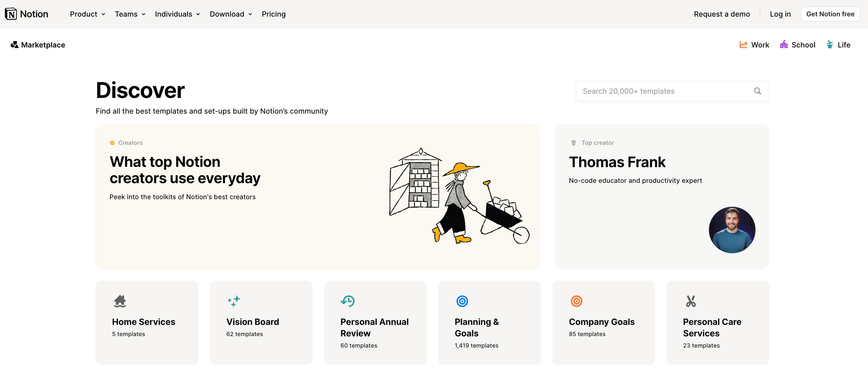Click the School building icon

783,44
